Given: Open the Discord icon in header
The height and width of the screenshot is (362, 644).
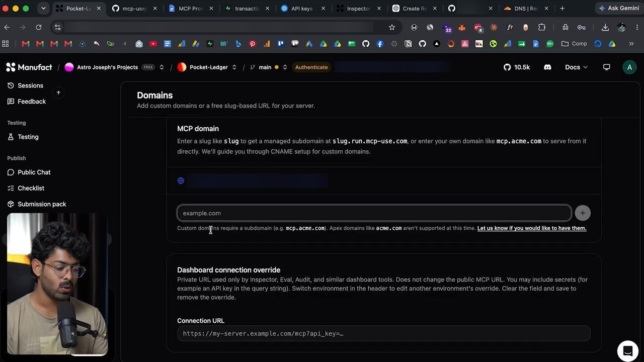Looking at the screenshot, I should point(547,67).
